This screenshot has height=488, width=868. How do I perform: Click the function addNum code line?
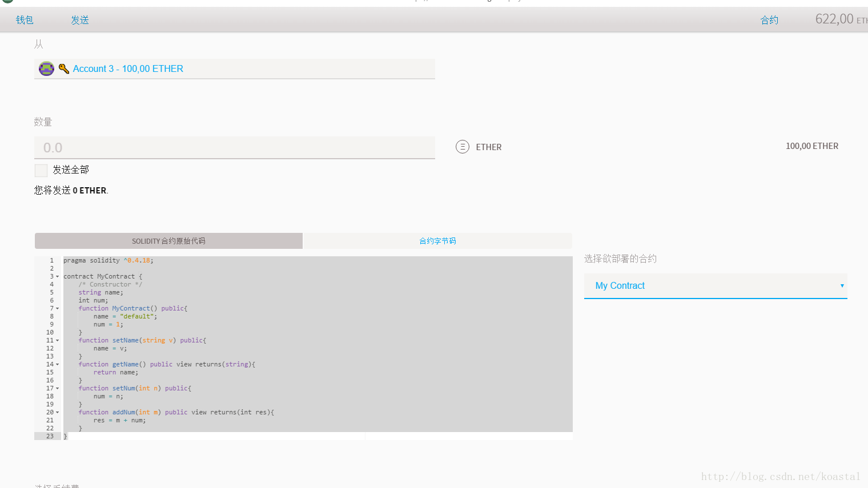tap(176, 412)
